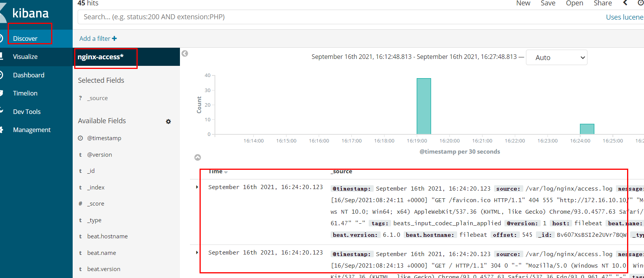This screenshot has height=278, width=644.
Task: Click Save in the top menu
Action: tap(548, 3)
